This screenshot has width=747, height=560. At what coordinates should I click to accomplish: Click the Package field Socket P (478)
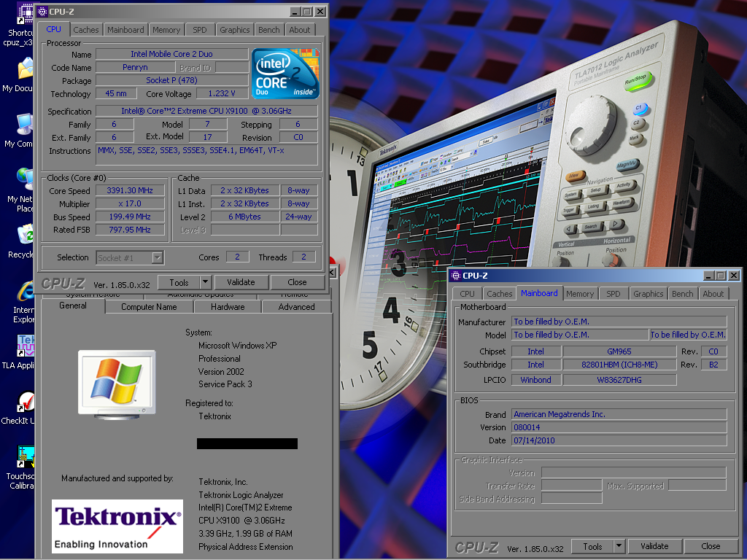tap(172, 80)
